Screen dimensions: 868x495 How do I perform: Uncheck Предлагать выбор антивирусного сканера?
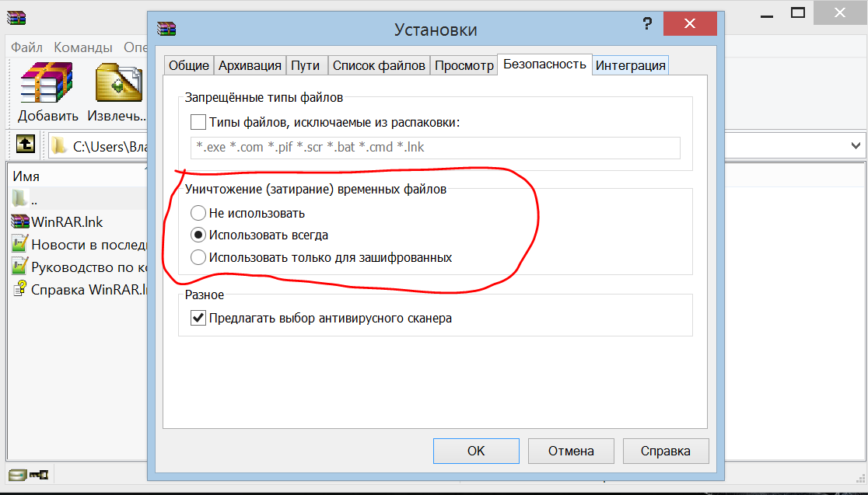tap(198, 318)
